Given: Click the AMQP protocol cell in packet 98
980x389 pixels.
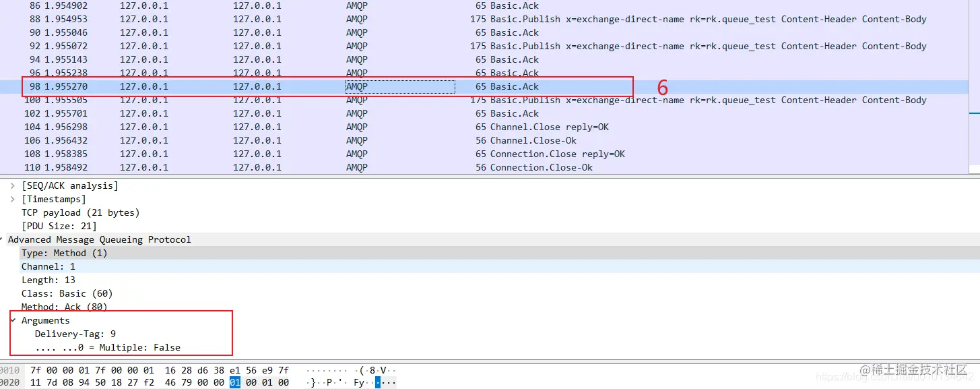Looking at the screenshot, I should 399,86.
